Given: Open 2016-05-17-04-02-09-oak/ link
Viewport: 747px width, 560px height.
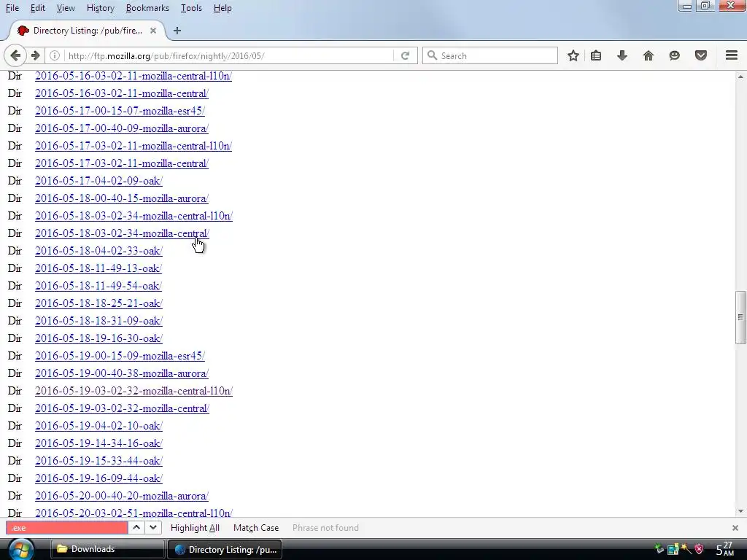Looking at the screenshot, I should (98, 181).
